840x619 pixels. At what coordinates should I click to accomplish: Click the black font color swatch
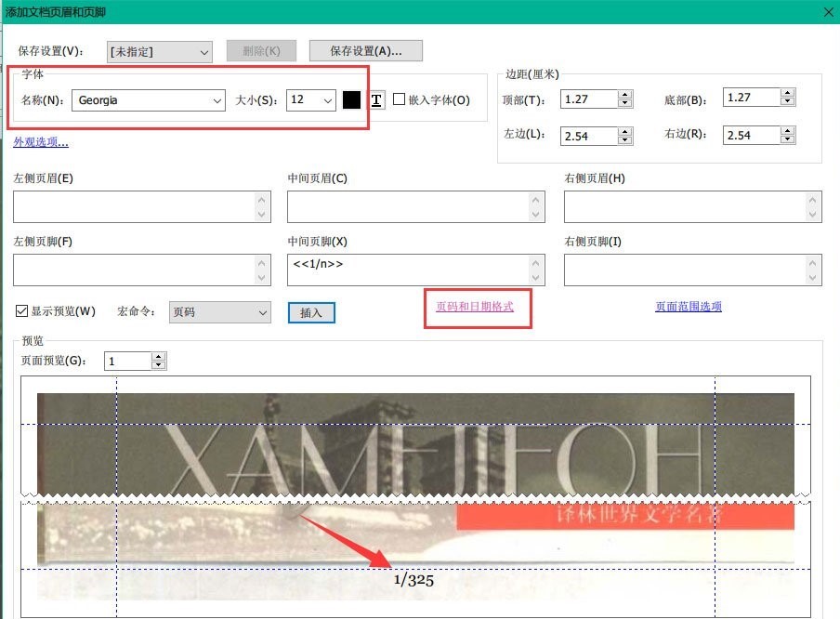[351, 99]
